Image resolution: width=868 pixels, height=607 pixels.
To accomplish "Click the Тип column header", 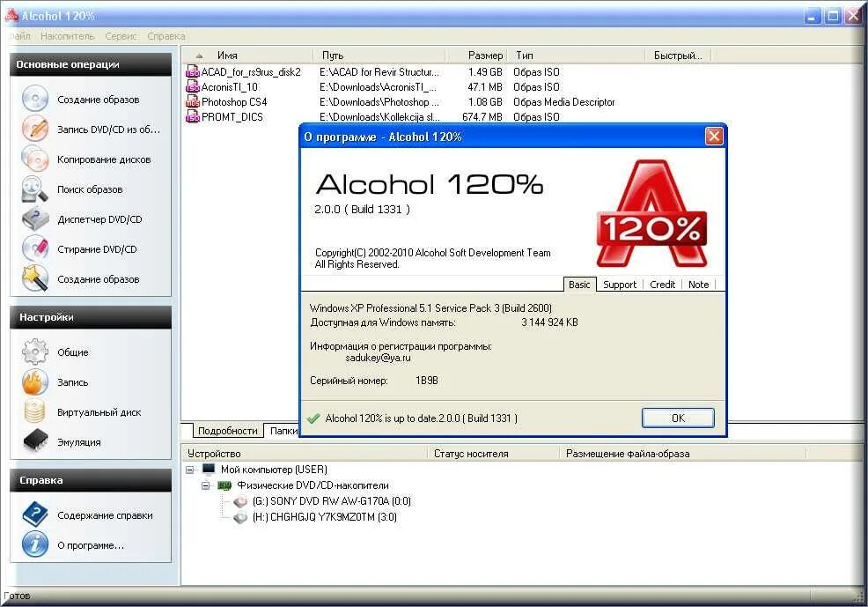I will coord(577,56).
